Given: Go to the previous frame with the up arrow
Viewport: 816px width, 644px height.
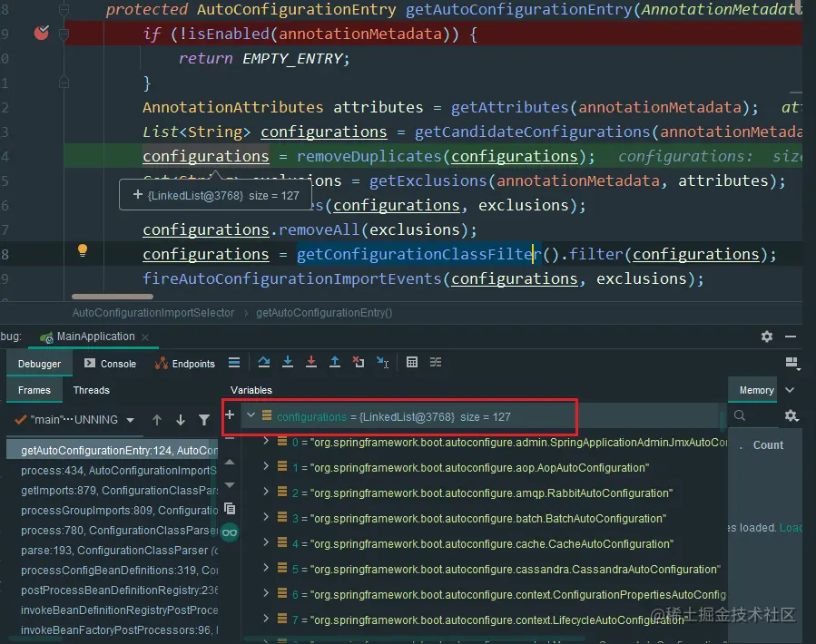Looking at the screenshot, I should click(157, 420).
